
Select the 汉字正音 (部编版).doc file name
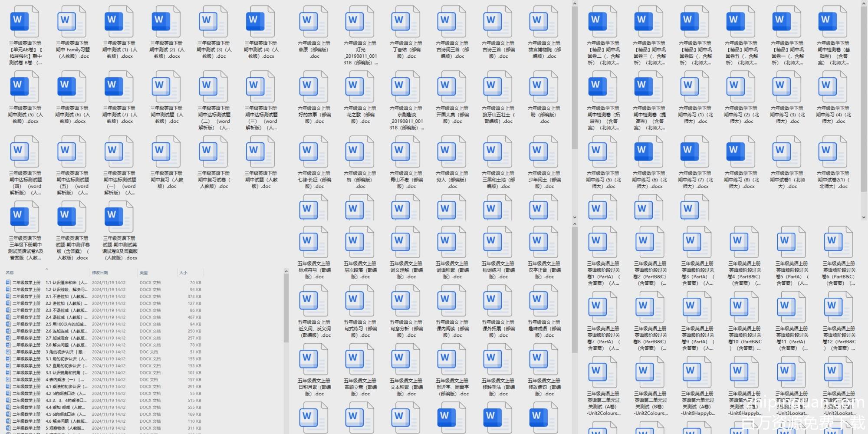pyautogui.click(x=544, y=270)
